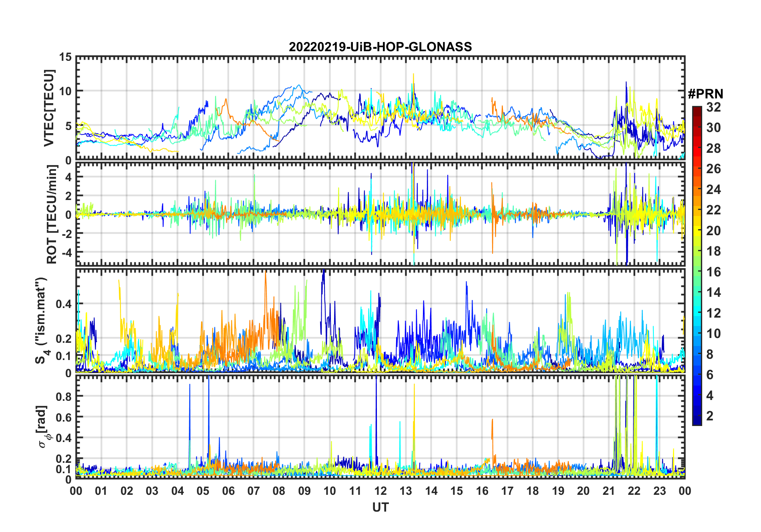The image size is (761, 532).
Task: Click the x-axis hour label 01
Action: (101, 491)
